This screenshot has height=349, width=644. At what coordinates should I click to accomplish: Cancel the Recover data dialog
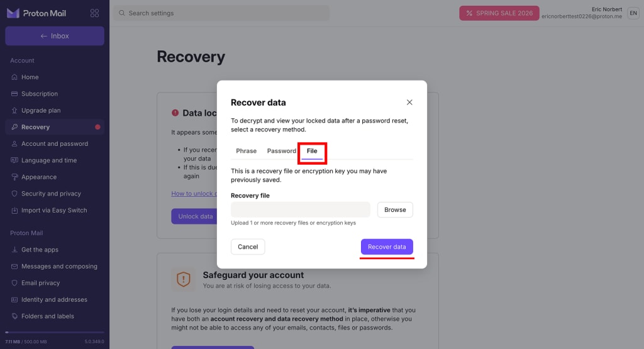(x=248, y=247)
